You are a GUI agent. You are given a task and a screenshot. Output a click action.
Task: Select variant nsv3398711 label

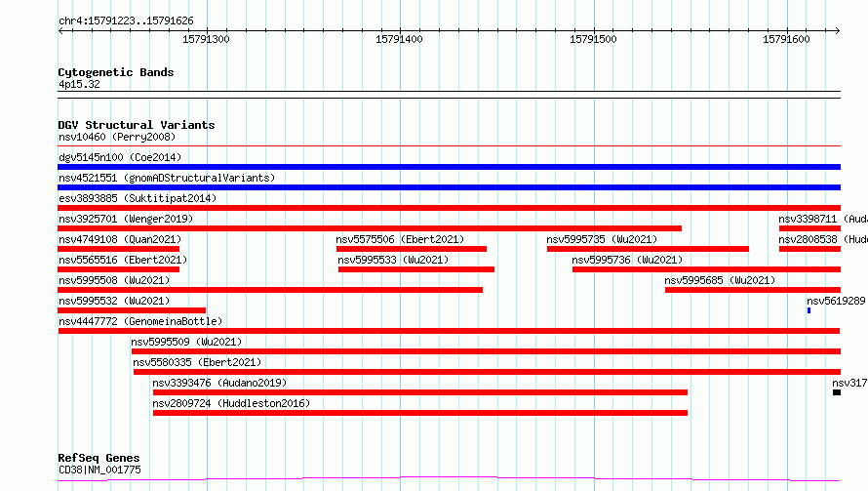pyautogui.click(x=822, y=219)
